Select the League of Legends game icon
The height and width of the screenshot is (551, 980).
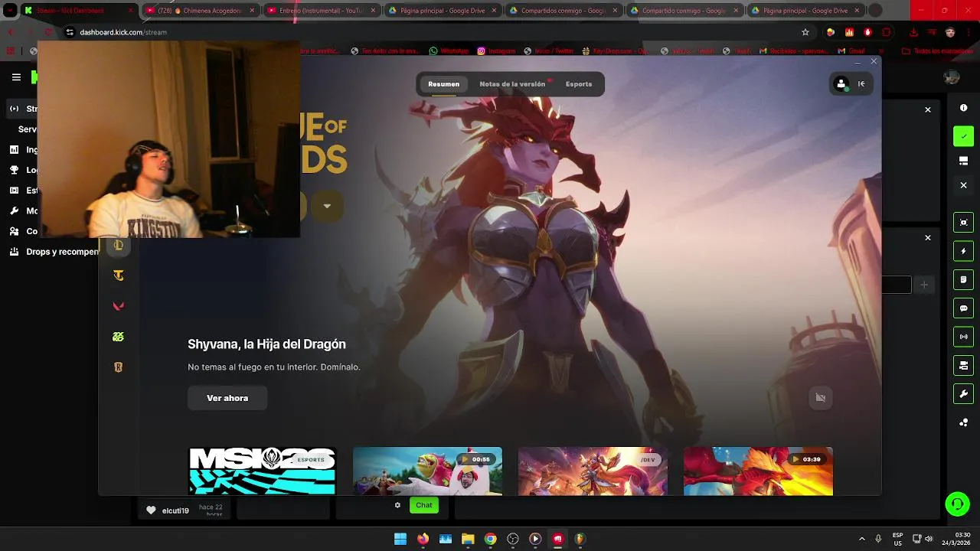point(118,245)
